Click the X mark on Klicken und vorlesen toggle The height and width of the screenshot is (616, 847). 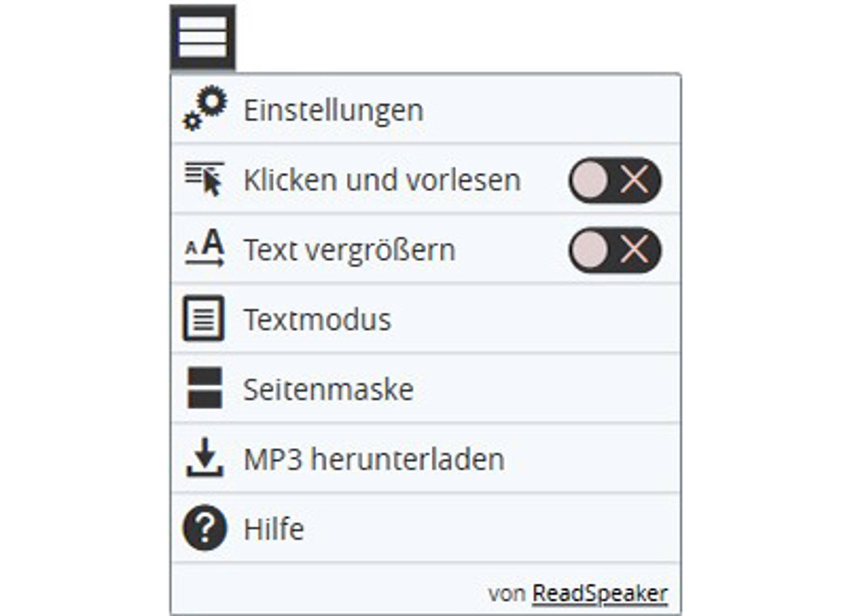634,180
